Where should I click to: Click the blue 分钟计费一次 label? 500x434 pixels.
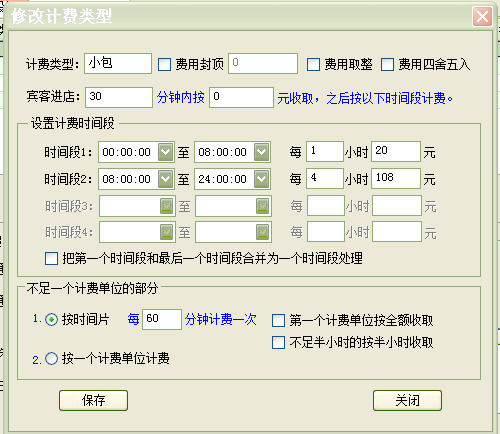point(221,319)
